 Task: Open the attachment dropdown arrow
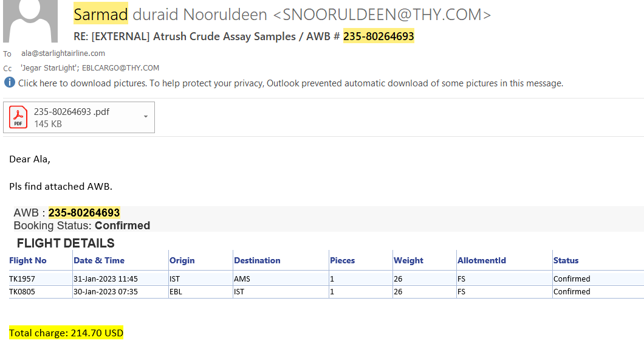(x=146, y=117)
